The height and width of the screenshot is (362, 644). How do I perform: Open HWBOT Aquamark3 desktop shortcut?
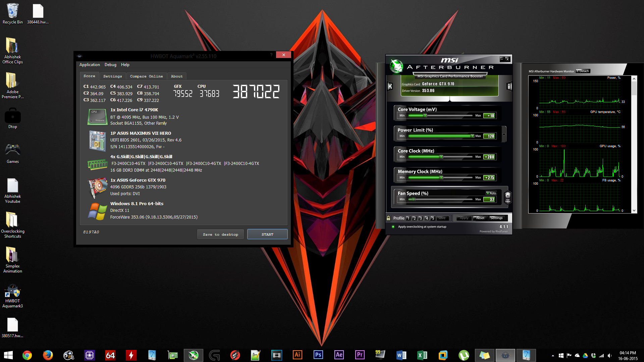pyautogui.click(x=13, y=296)
